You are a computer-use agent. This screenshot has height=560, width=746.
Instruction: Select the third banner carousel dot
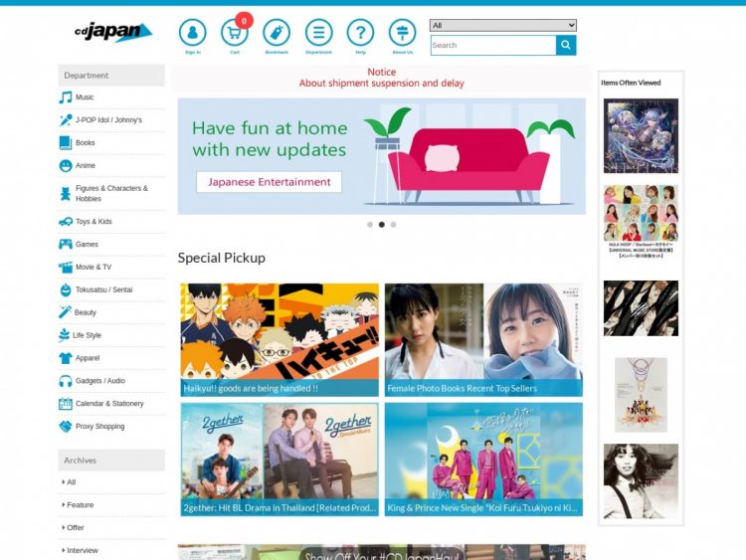click(x=393, y=225)
